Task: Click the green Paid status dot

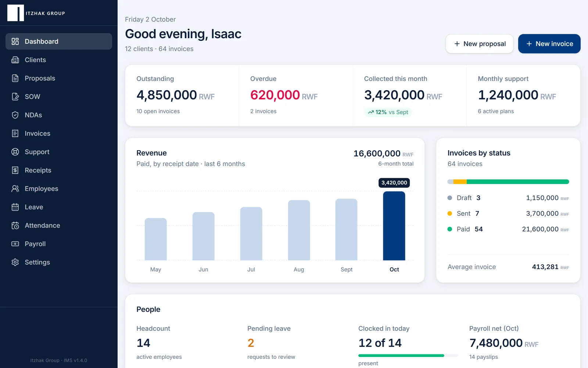Action: coord(450,229)
